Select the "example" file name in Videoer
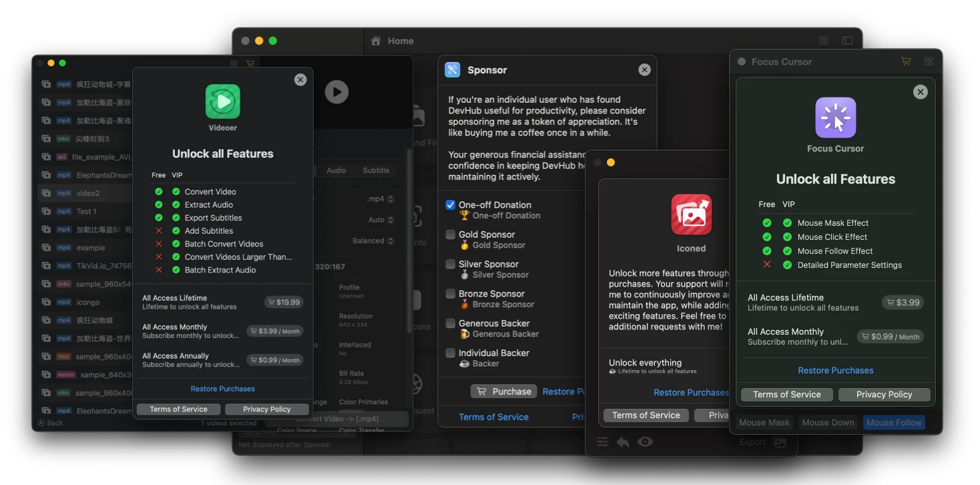This screenshot has width=980, height=485. point(91,247)
